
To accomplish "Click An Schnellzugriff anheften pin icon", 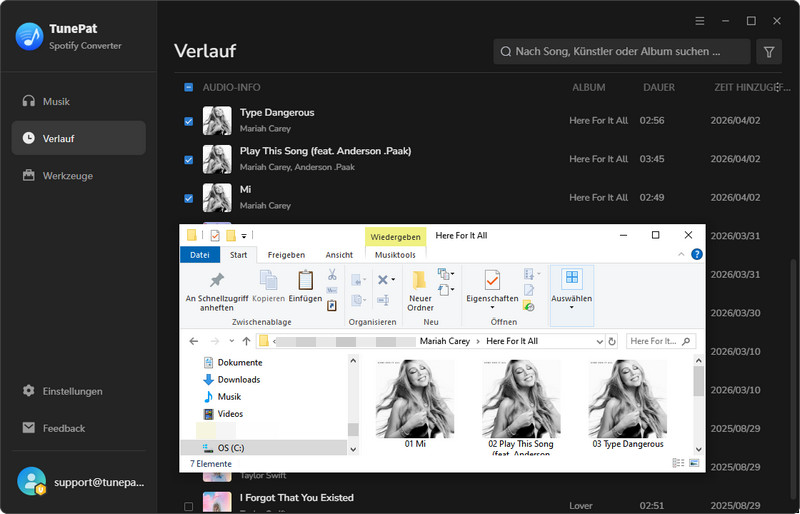I will (x=217, y=280).
